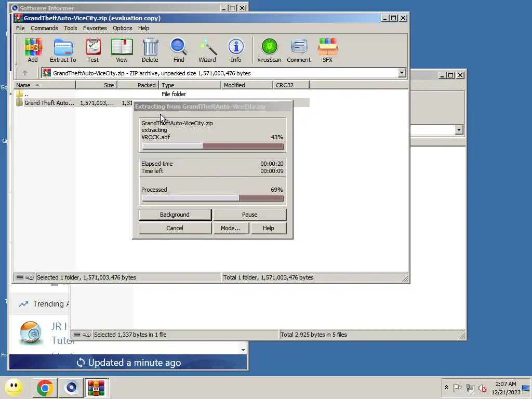Screen dimensions: 532x399
Task: Click the Test archive icon
Action: 93,50
